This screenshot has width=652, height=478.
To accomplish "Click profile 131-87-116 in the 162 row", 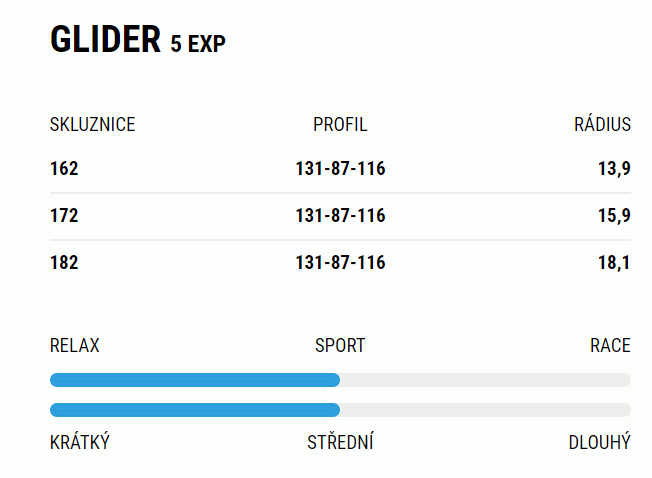I will (x=340, y=169).
